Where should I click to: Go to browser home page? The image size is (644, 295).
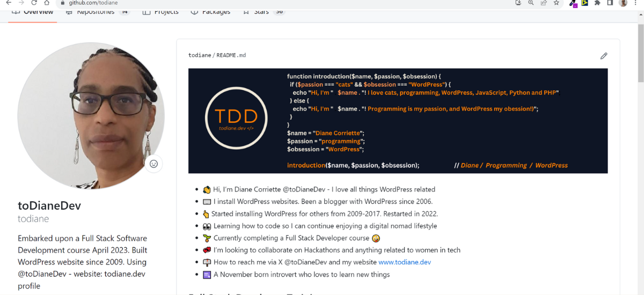[47, 3]
